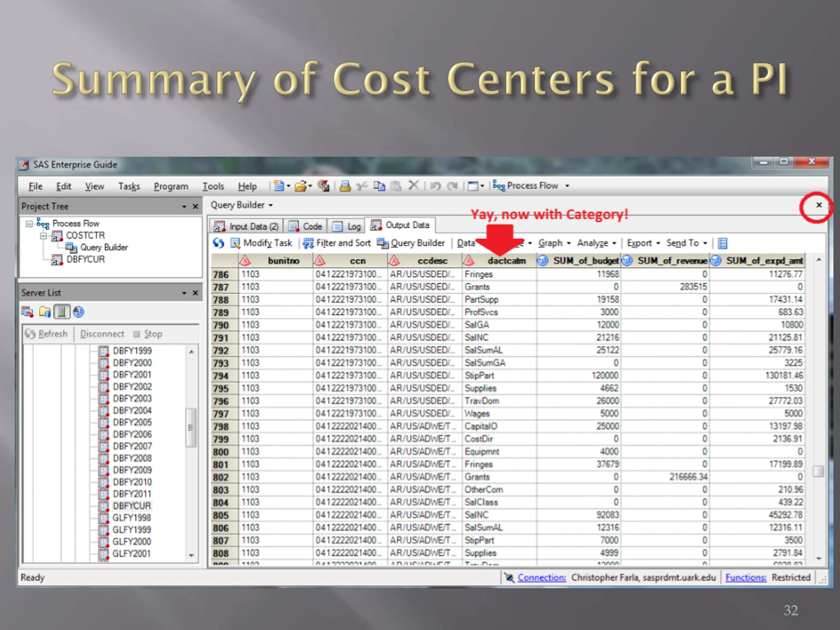Open the Export dropdown menu

(x=643, y=243)
